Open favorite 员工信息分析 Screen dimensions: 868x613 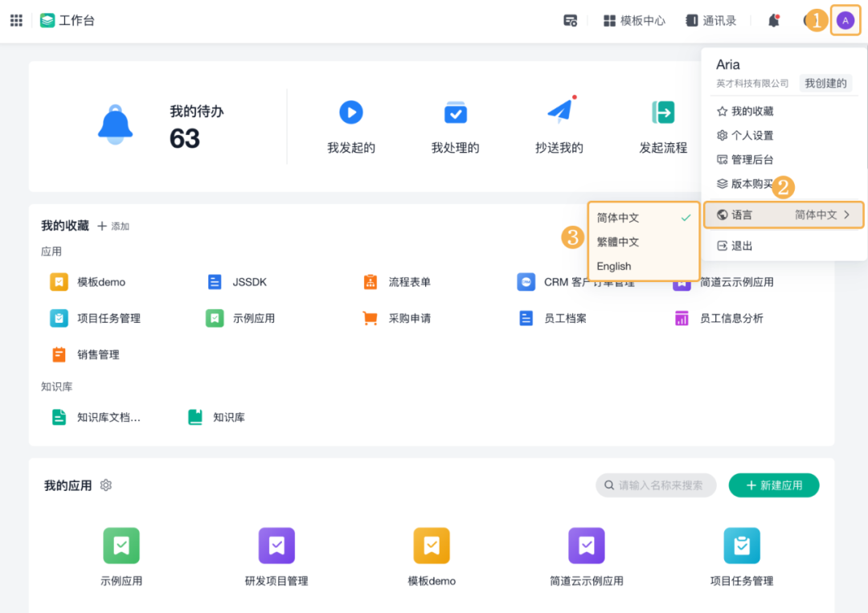click(x=719, y=318)
